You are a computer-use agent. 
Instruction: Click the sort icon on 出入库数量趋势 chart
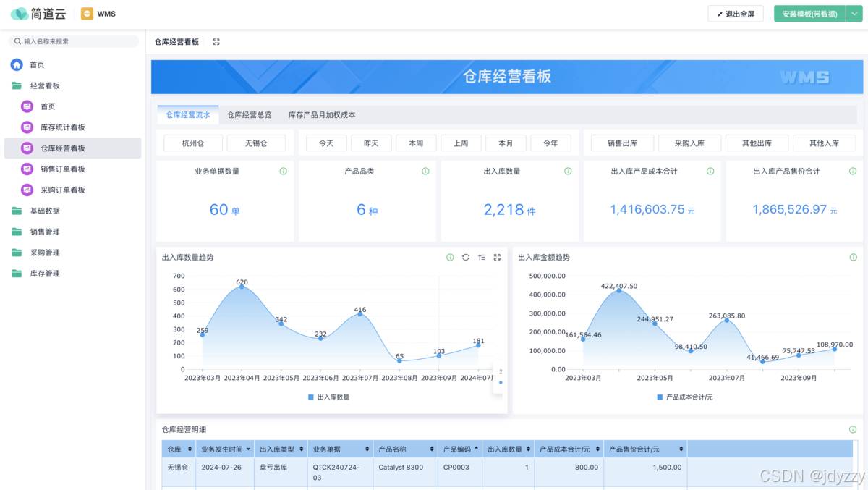[482, 257]
